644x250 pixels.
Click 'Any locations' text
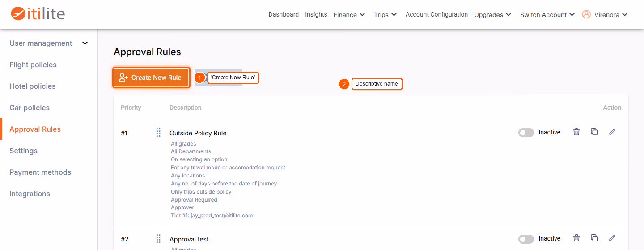[x=188, y=176]
